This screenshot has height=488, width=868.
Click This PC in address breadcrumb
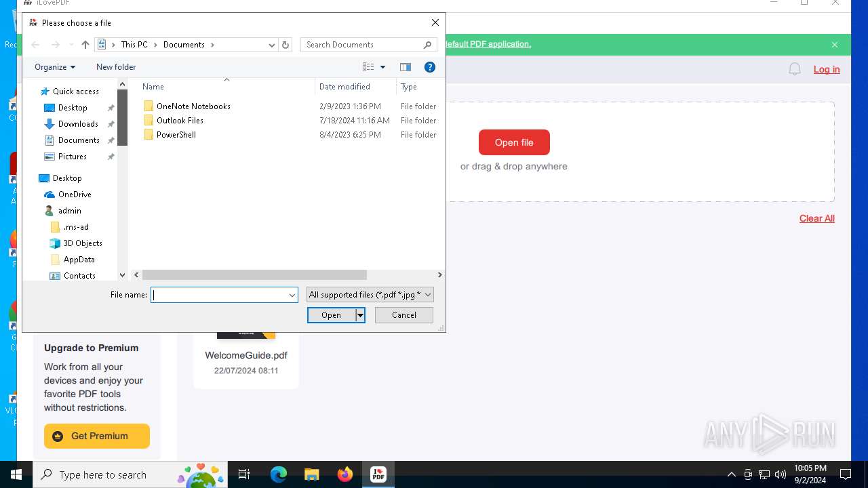point(134,45)
